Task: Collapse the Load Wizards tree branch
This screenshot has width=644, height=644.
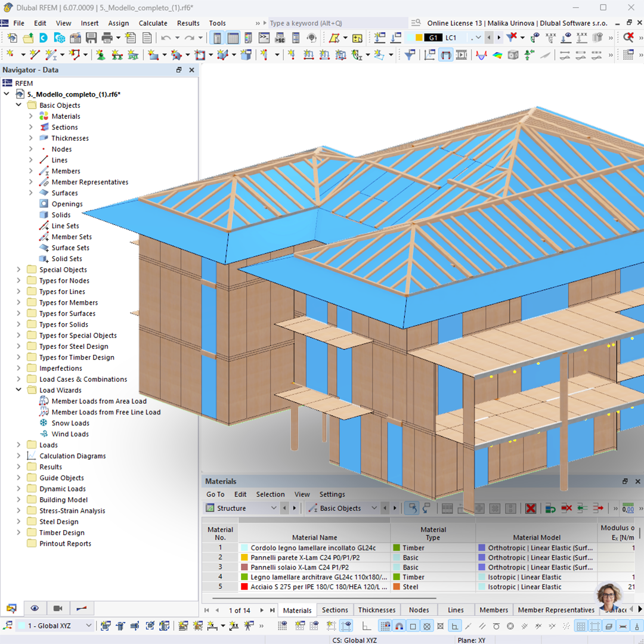Action: point(18,390)
